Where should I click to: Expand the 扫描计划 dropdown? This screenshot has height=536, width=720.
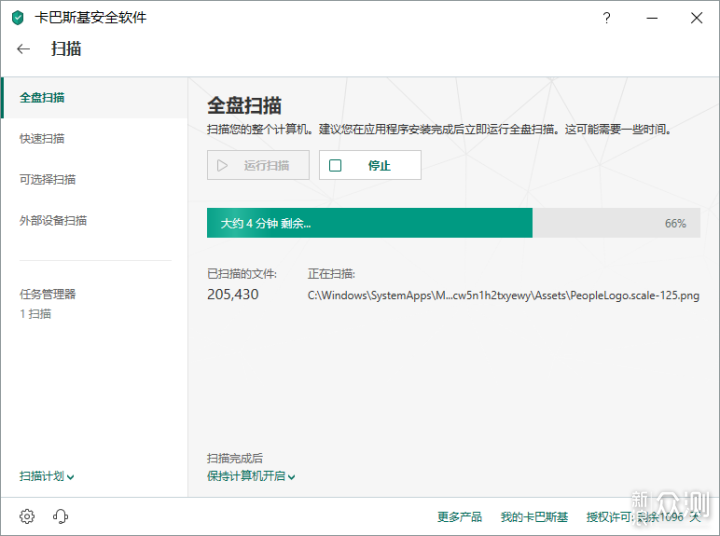click(46, 476)
